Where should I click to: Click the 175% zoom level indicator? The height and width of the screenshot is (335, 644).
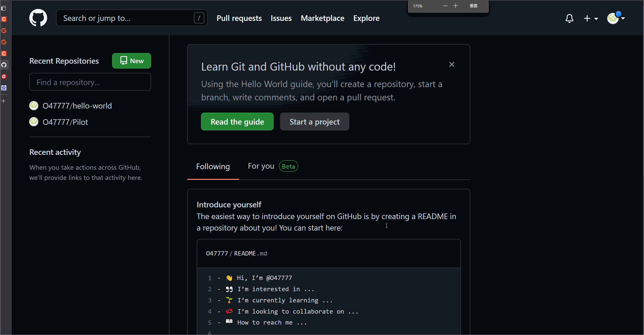coord(418,6)
